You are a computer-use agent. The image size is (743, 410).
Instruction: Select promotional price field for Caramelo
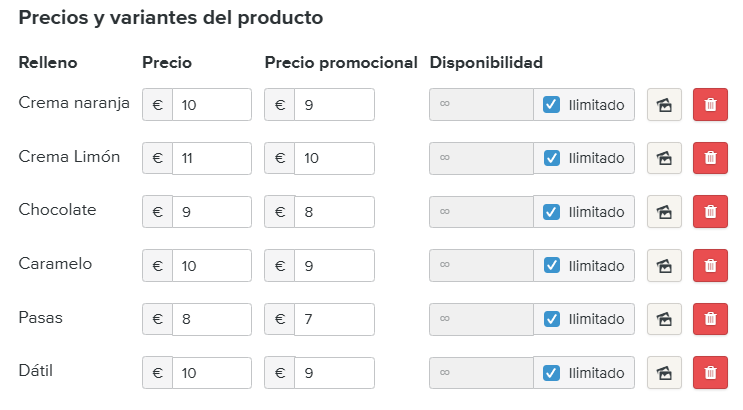click(334, 265)
